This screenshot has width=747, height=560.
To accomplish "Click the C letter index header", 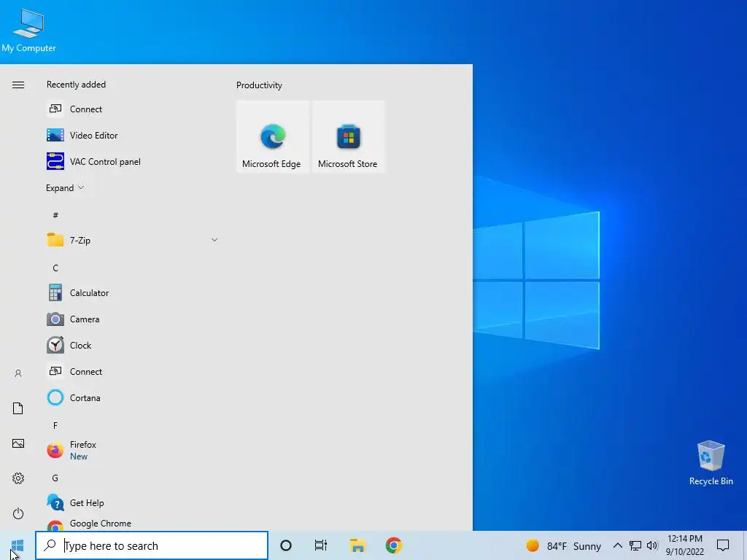I will pyautogui.click(x=55, y=268).
